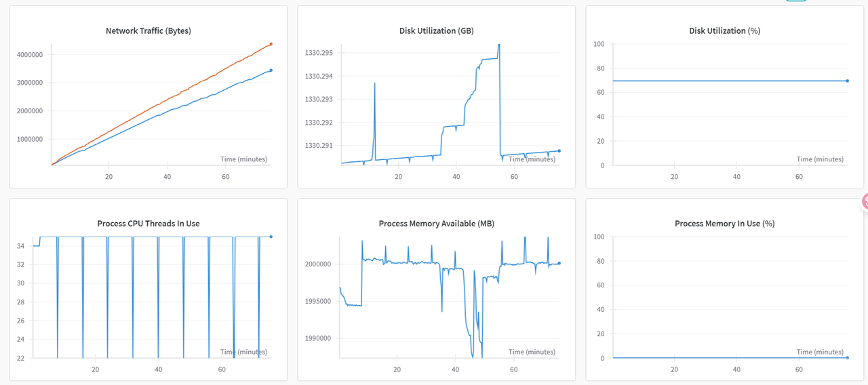Click the pink floating icon on right edge

point(865,201)
